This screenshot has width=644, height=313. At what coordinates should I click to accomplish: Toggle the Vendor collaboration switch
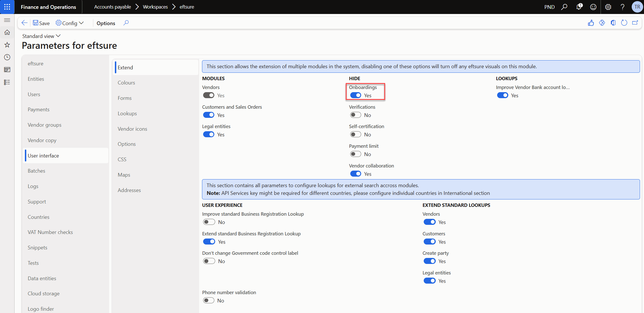point(356,174)
